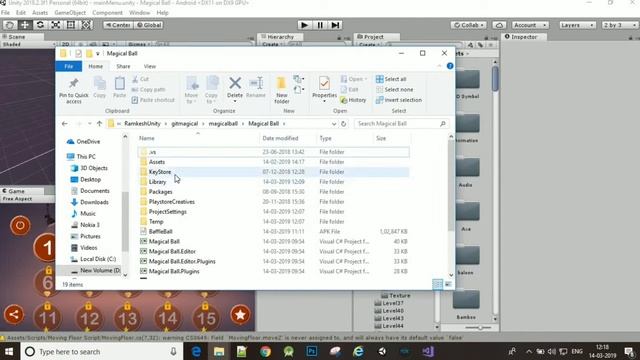Screen dimensions: 640x360
Task: Open Properties in Explorer ribbon
Action: pos(324,88)
